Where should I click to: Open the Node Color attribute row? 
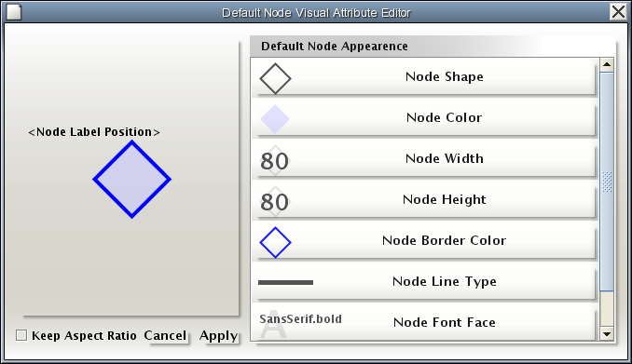[423, 118]
